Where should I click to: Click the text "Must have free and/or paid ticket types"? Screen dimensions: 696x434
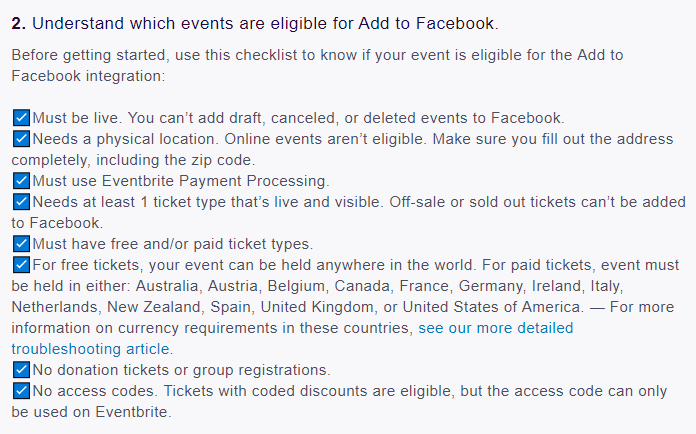coord(173,244)
